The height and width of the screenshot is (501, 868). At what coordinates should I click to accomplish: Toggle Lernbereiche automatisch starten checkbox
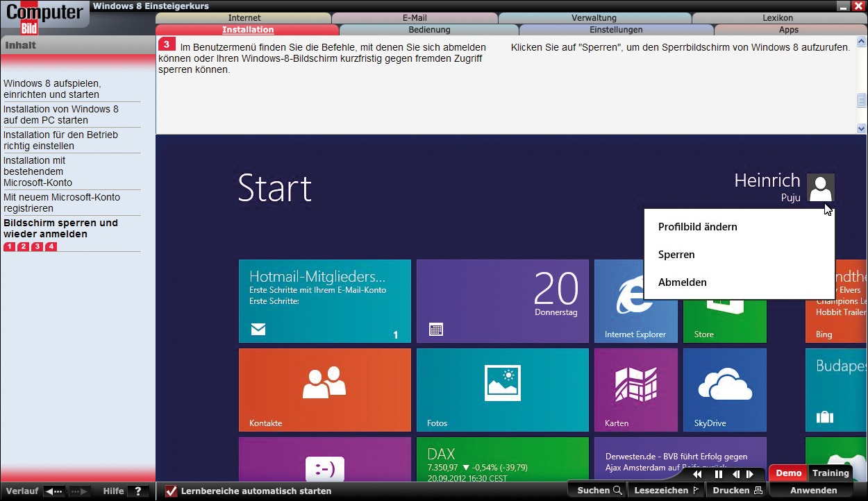click(171, 491)
